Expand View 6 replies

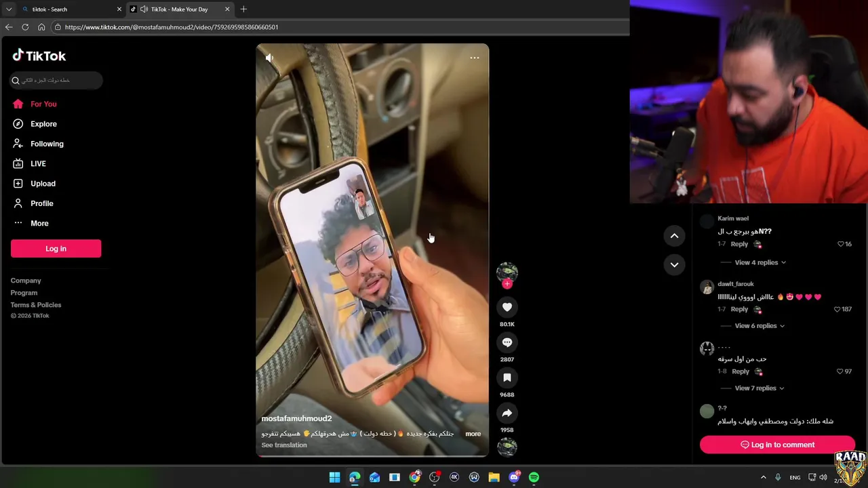tap(759, 326)
